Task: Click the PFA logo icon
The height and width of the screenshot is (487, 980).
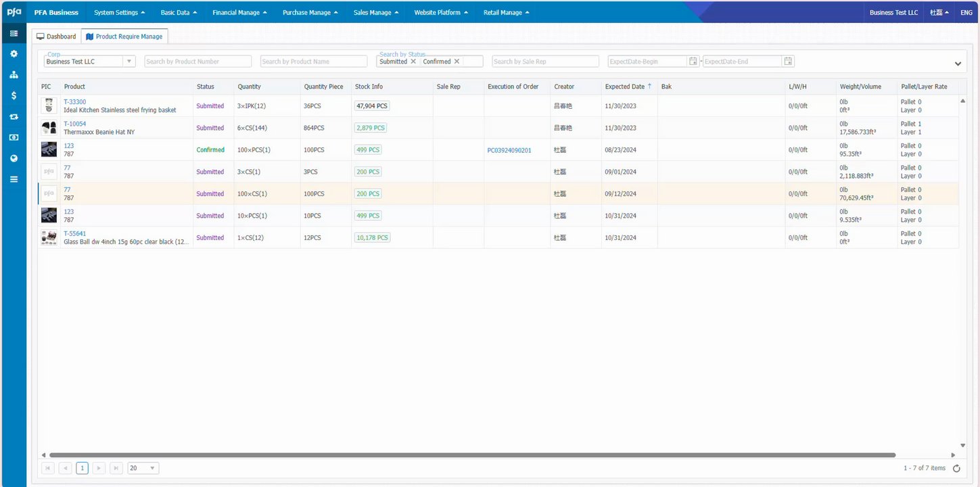Action: tap(14, 11)
